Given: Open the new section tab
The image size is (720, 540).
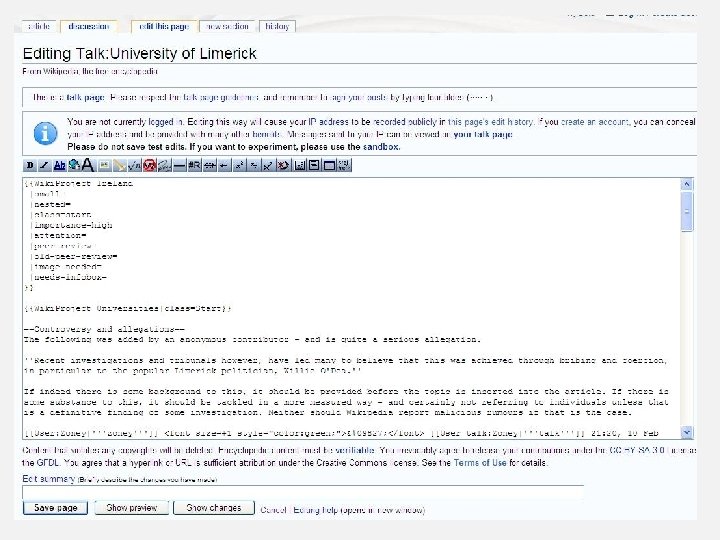Looking at the screenshot, I should click(227, 27).
